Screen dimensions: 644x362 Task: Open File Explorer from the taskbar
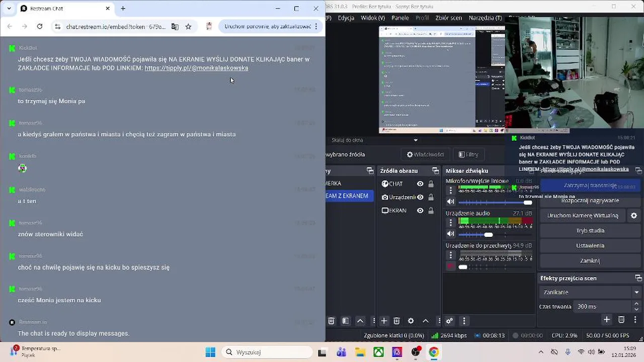tap(360, 352)
